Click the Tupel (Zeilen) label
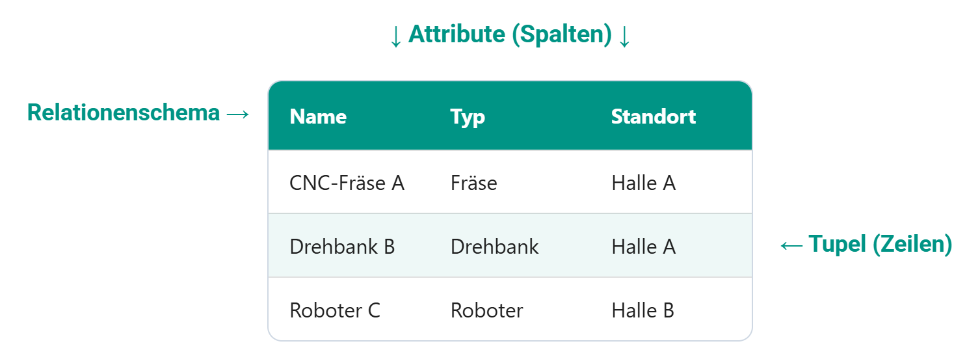This screenshot has height=363, width=980. [x=880, y=244]
